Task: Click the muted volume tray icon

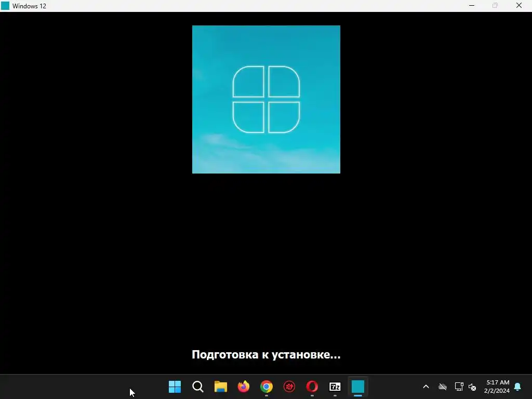Action: point(472,387)
